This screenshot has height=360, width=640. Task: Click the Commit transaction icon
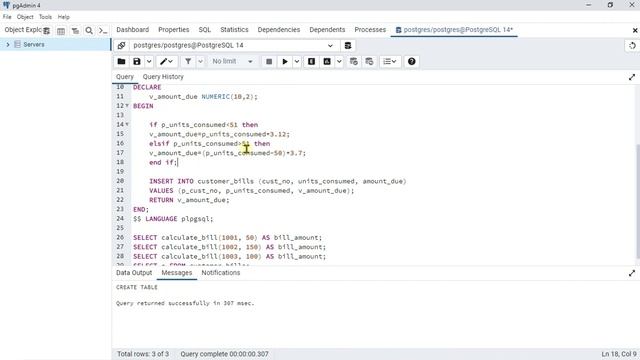point(354,61)
